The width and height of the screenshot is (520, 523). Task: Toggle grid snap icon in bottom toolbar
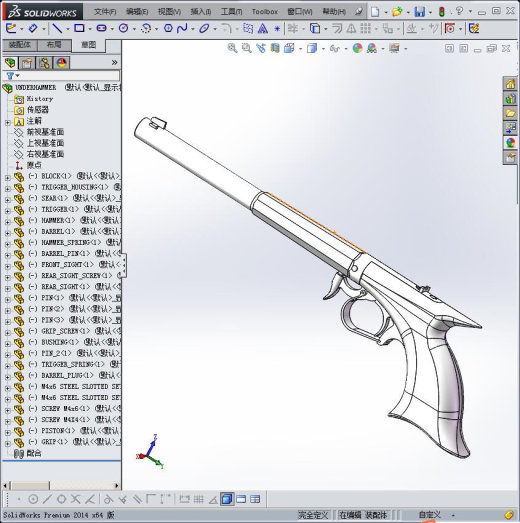[x=198, y=499]
